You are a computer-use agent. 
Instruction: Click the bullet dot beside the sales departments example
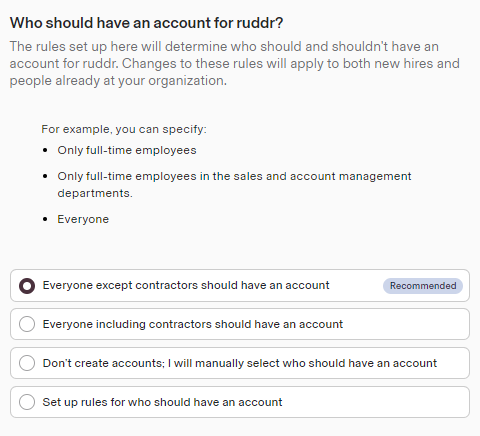pyautogui.click(x=45, y=176)
